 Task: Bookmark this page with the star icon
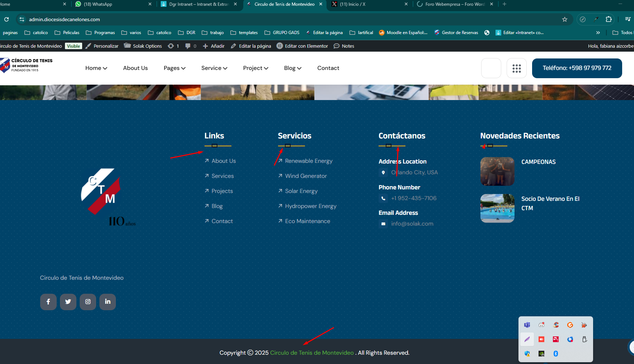pos(564,19)
